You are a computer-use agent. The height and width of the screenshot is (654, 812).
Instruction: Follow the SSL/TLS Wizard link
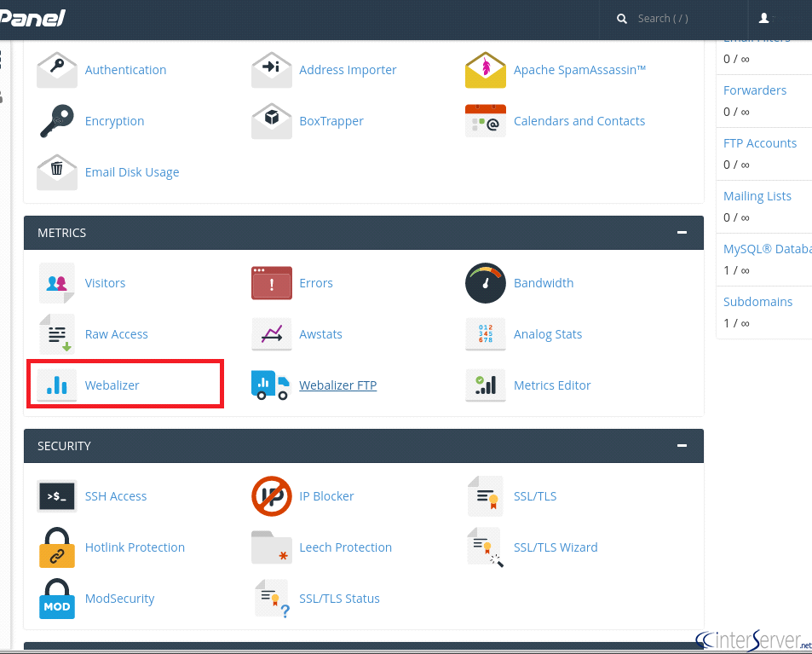(556, 547)
